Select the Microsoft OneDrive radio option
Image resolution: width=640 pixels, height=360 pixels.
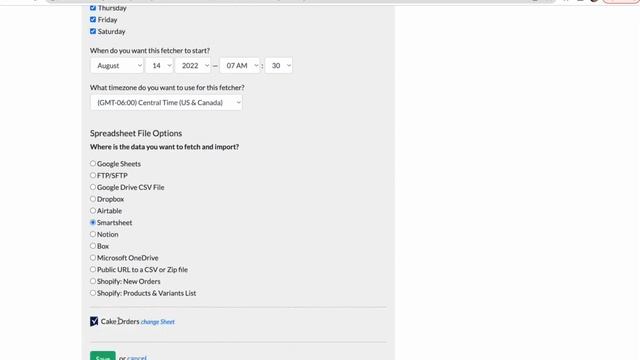click(x=93, y=258)
